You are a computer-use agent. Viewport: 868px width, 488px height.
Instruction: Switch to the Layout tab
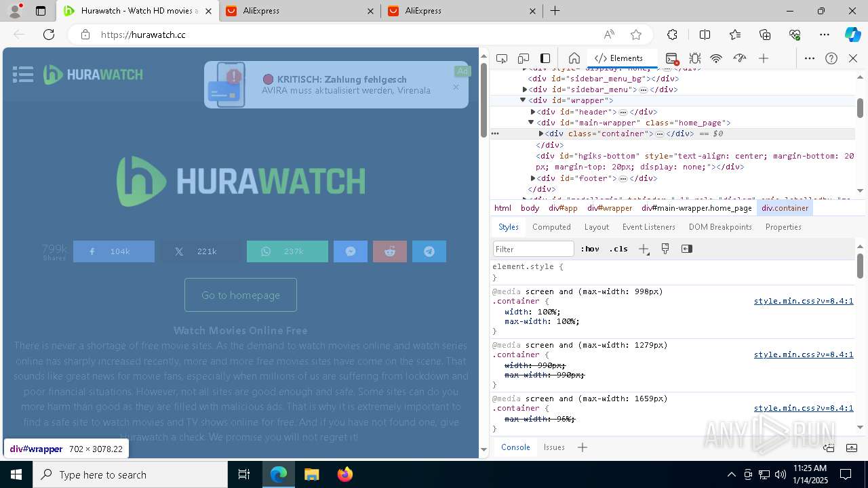(596, 227)
